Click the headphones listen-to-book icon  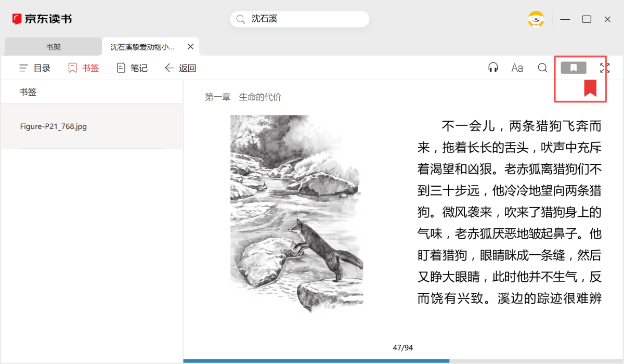coord(493,68)
